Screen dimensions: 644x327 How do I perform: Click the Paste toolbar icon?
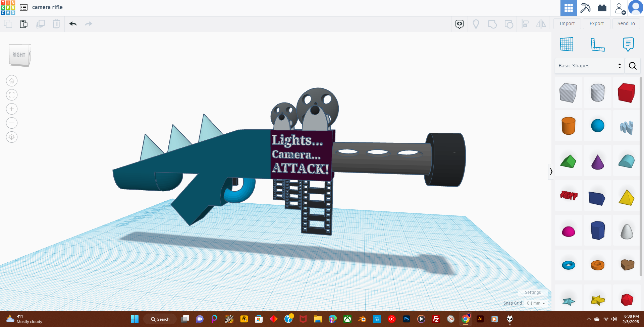click(23, 24)
